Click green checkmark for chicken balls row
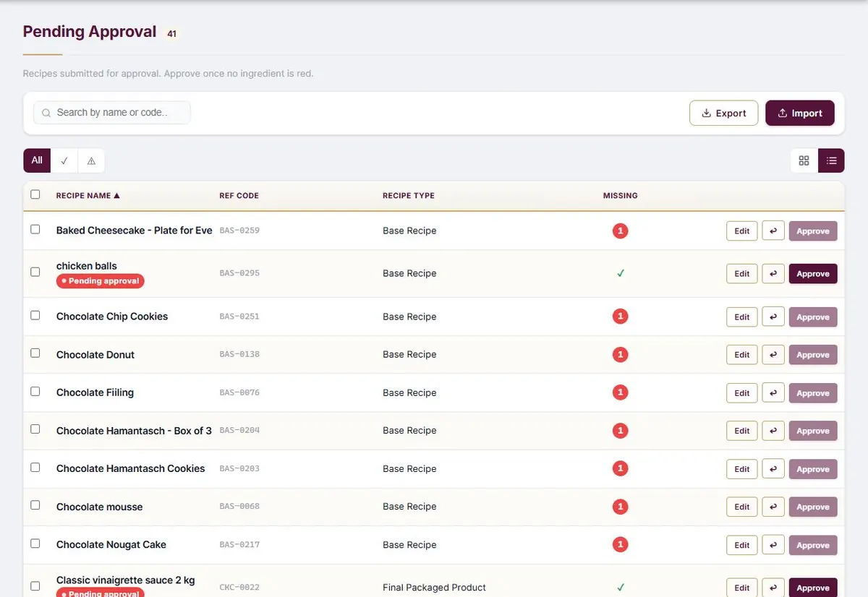This screenshot has height=597, width=868. (620, 273)
